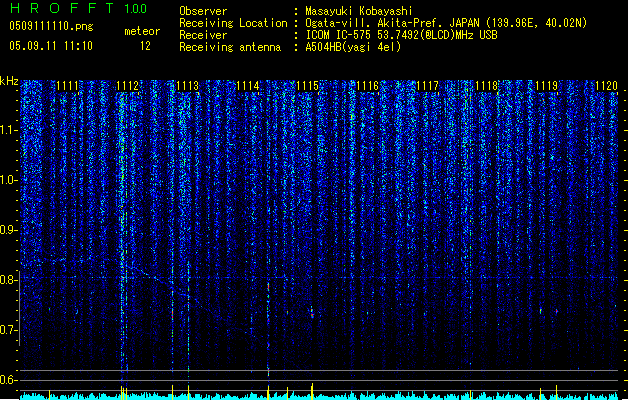The width and height of the screenshot is (629, 400).
Task: Click the 1.0 kHz axis tick label
Action: pos(9,180)
